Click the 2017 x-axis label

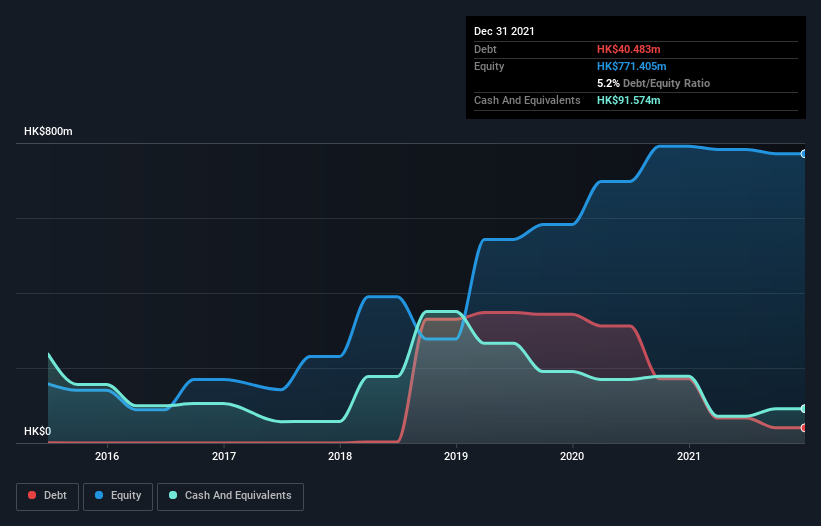(x=224, y=456)
